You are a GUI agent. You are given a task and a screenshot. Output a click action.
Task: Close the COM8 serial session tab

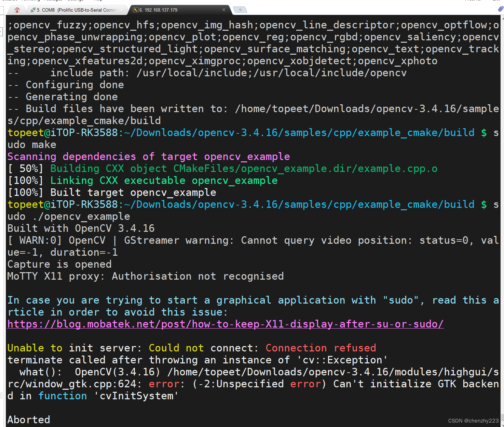(121, 10)
